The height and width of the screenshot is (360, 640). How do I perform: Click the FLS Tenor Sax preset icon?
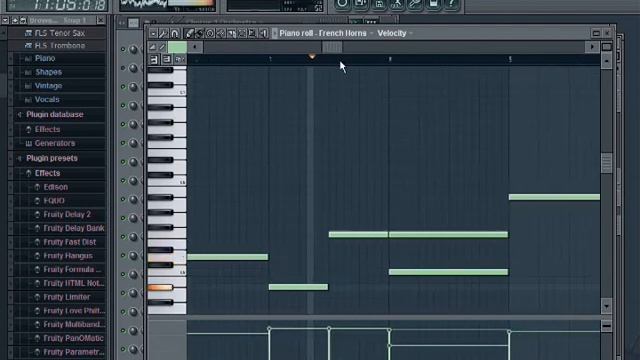(28, 33)
